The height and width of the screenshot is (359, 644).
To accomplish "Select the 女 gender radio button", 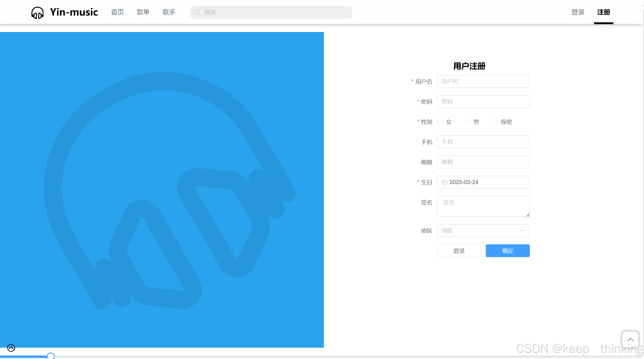I will pyautogui.click(x=440, y=122).
